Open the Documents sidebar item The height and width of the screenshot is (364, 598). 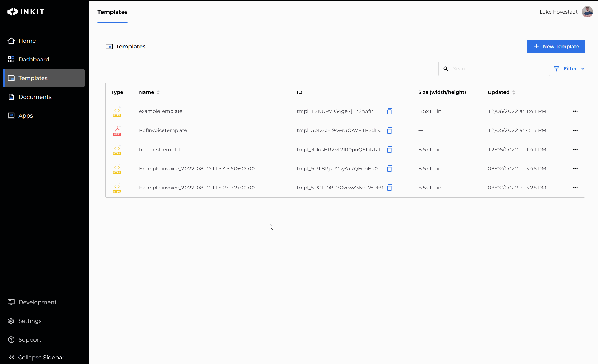click(x=35, y=97)
